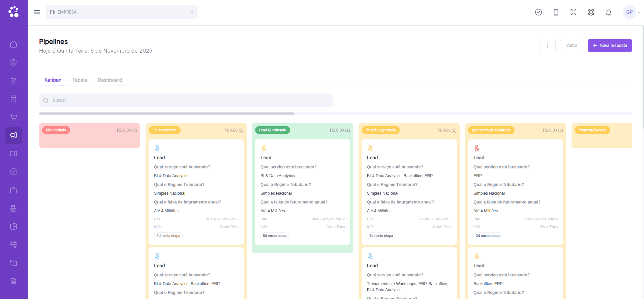Click the app logo in the sidebar
The width and height of the screenshot is (644, 299).
[x=13, y=12]
